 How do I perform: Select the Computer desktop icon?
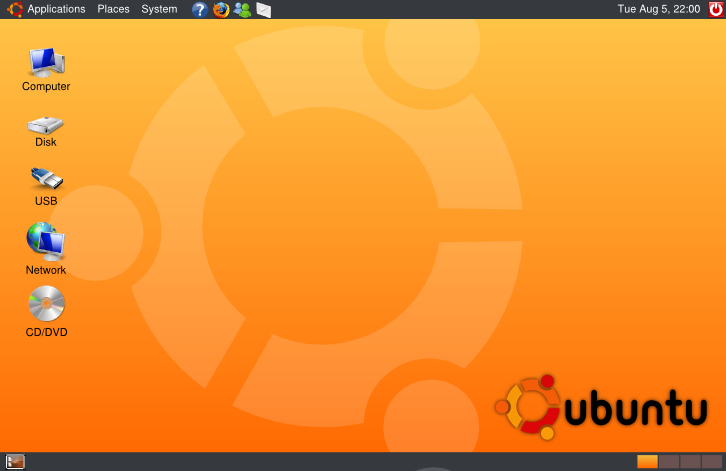[46, 63]
